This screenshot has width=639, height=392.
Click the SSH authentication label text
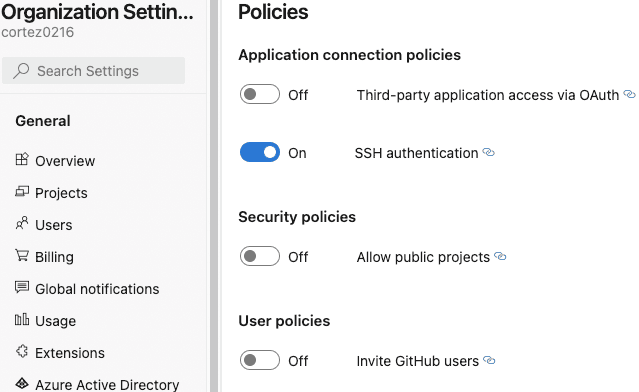(416, 153)
